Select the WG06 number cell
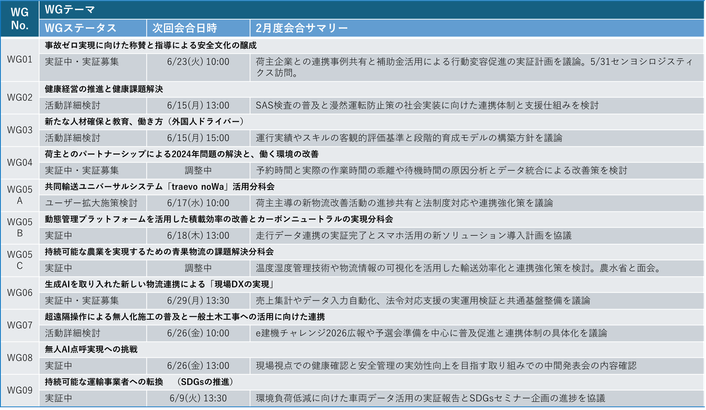 coord(19,293)
